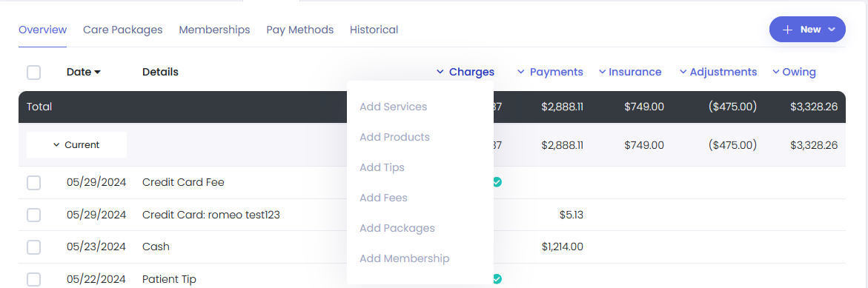Open the Owing column dropdown

[794, 72]
